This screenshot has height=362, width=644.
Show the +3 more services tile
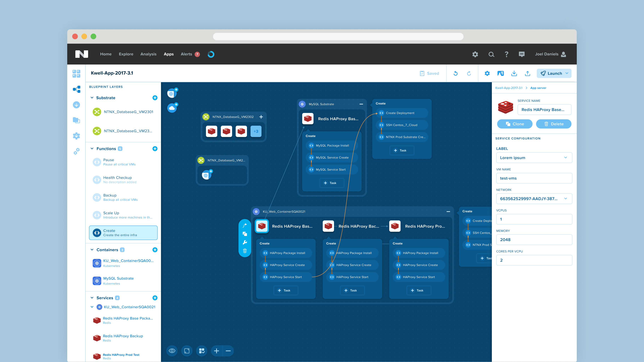(x=256, y=131)
